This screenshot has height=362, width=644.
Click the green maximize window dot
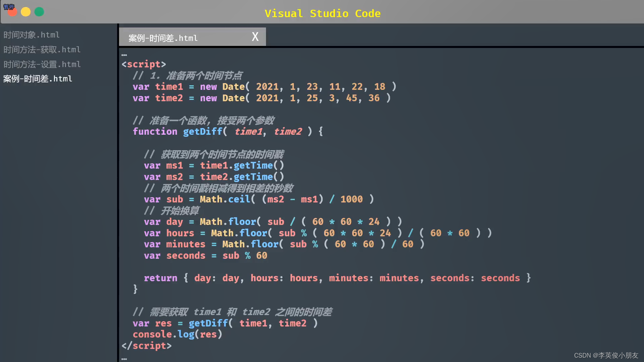point(39,12)
